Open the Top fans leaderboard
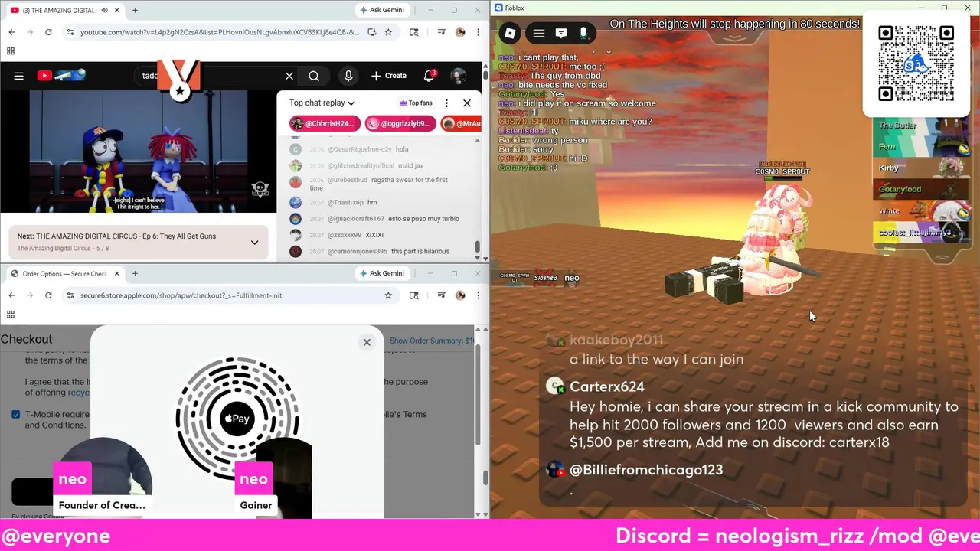The width and height of the screenshot is (980, 551). click(x=416, y=103)
